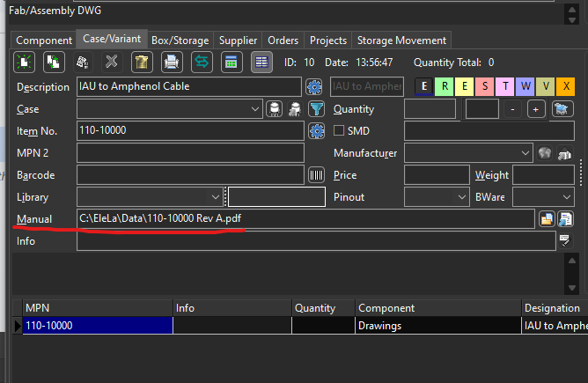Browse for a manual file with the folder icon
The height and width of the screenshot is (383, 588).
(x=547, y=219)
